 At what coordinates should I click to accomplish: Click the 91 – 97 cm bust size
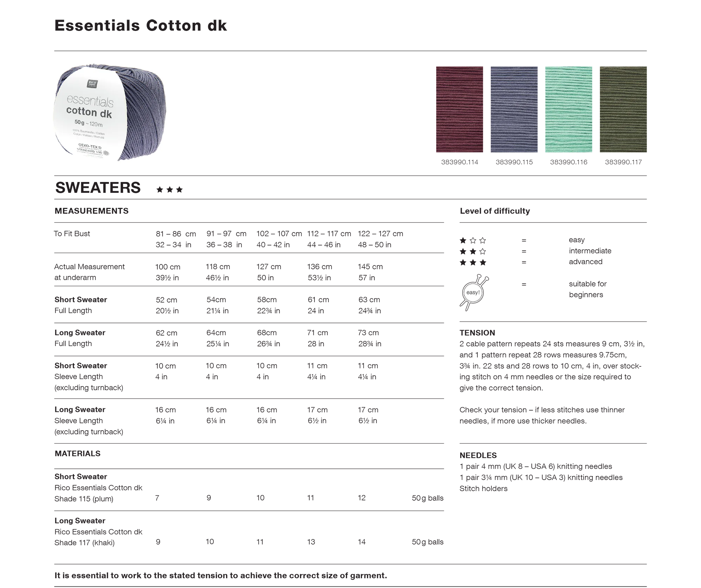point(226,234)
